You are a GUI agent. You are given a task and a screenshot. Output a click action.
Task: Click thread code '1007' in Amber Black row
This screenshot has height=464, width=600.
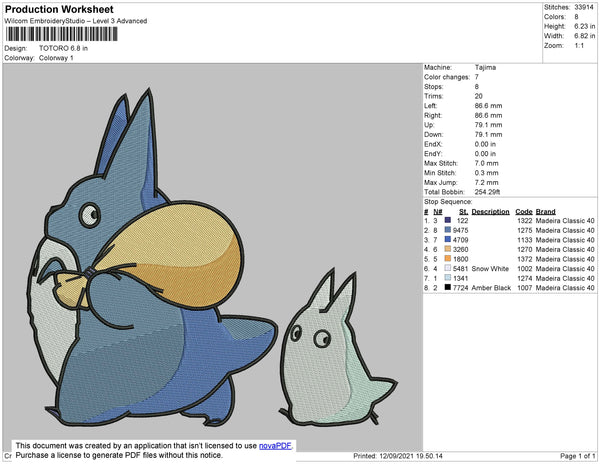tap(525, 288)
